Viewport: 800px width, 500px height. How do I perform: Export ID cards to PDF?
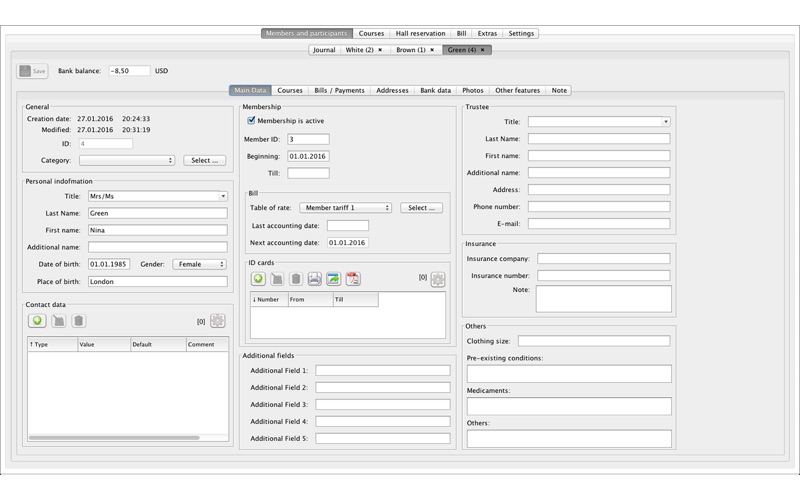click(352, 279)
